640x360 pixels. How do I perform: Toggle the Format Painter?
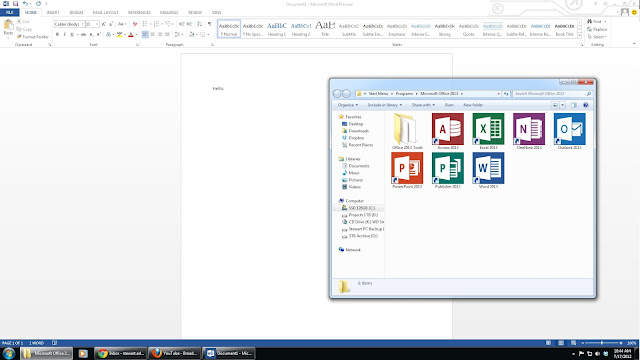tap(33, 37)
